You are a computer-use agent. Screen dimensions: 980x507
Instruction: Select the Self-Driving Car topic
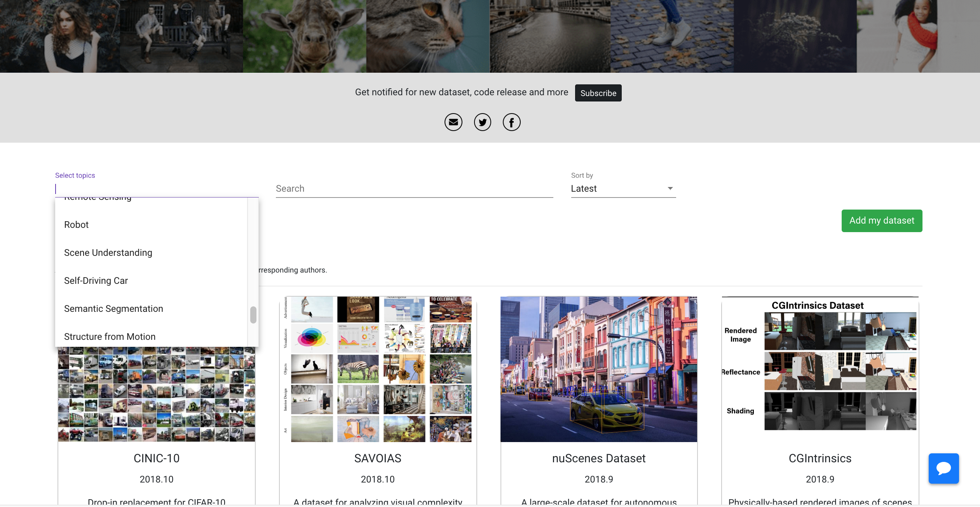tap(96, 280)
